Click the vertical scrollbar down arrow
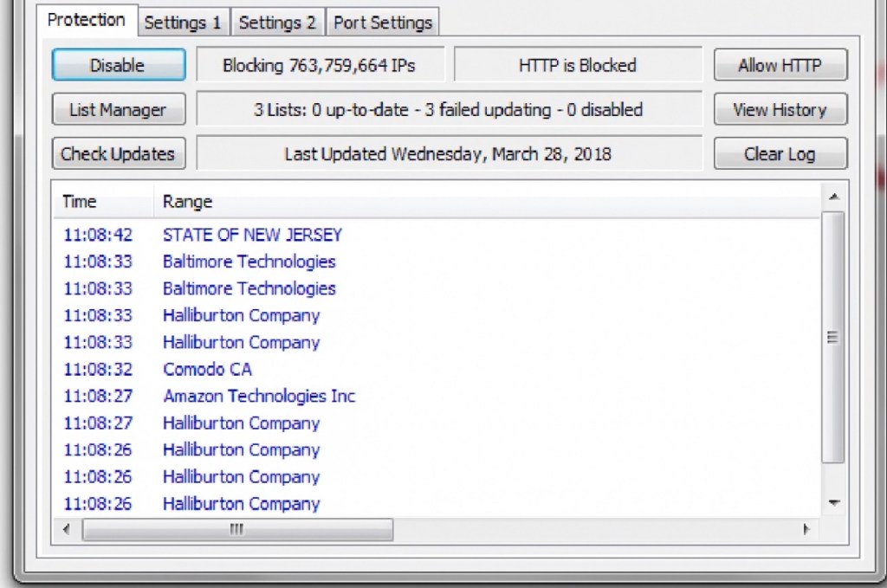Screen dimensions: 887x588 tap(833, 502)
